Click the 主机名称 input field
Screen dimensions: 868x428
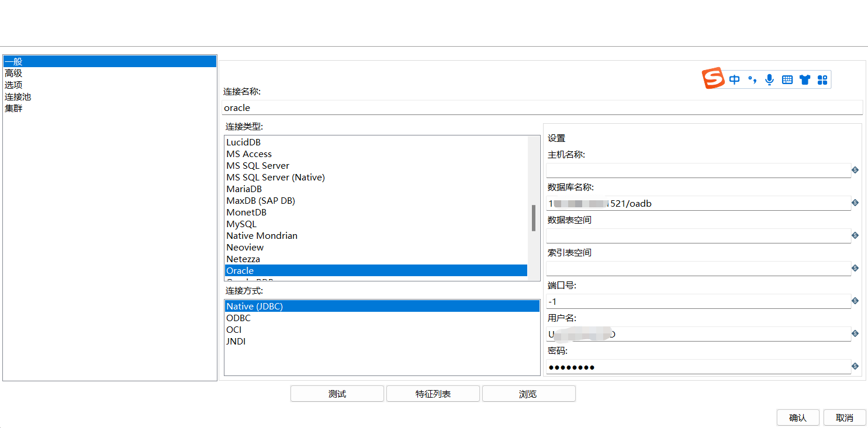tap(698, 170)
